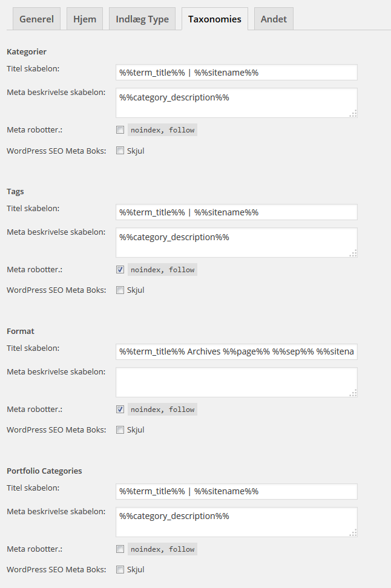Check Skjul meta box for Tags
The image size is (391, 588).
coord(120,290)
